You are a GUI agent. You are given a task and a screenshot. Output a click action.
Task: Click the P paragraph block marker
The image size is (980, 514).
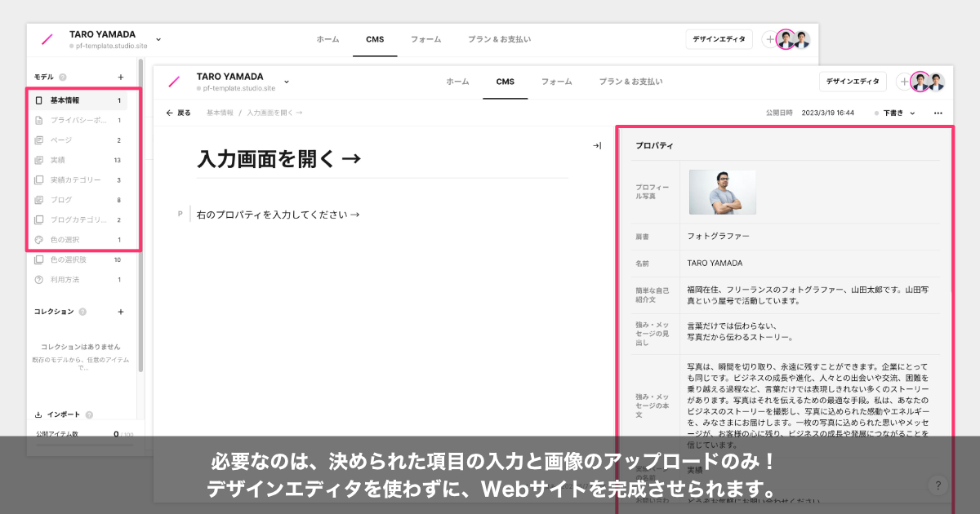pos(180,214)
